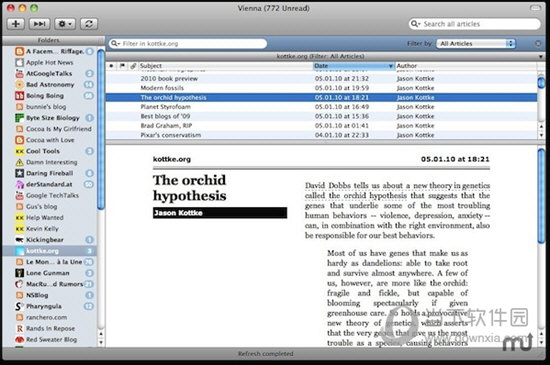Select the Pixar's conservatism article
Viewport: 550px width, 365px height.
(321, 135)
